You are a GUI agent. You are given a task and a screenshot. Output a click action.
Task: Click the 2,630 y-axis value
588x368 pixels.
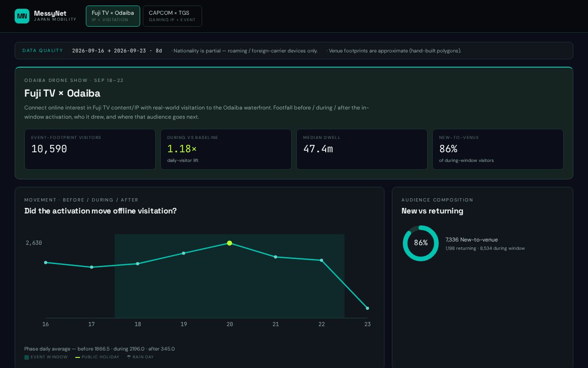[34, 243]
